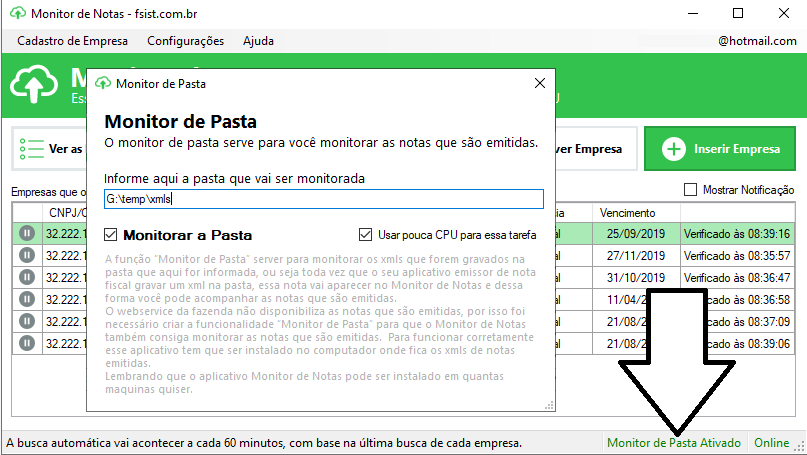This screenshot has width=807, height=455.
Task: Click the plus icon on Inserir Empresa
Action: 673,149
